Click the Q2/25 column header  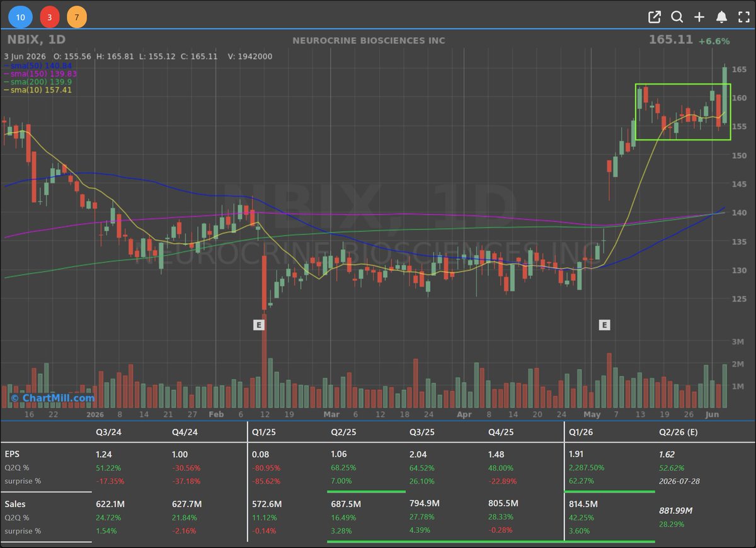pyautogui.click(x=343, y=432)
